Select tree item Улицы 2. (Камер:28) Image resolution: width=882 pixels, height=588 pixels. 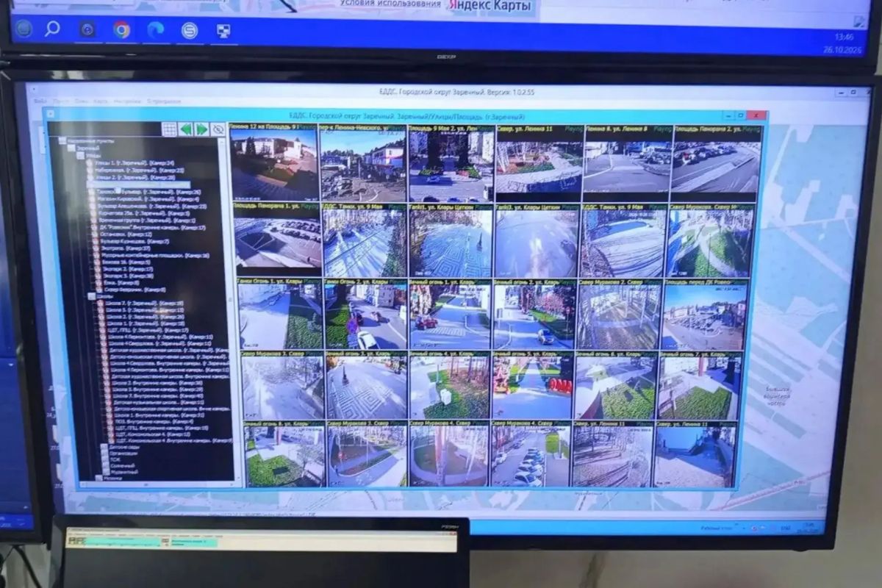click(x=136, y=177)
